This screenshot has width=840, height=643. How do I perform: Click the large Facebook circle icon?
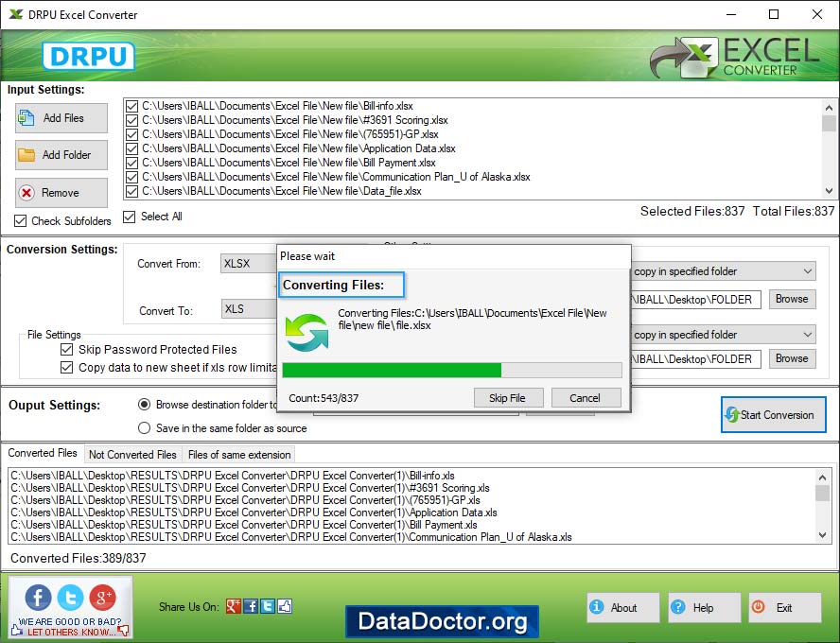tap(39, 597)
